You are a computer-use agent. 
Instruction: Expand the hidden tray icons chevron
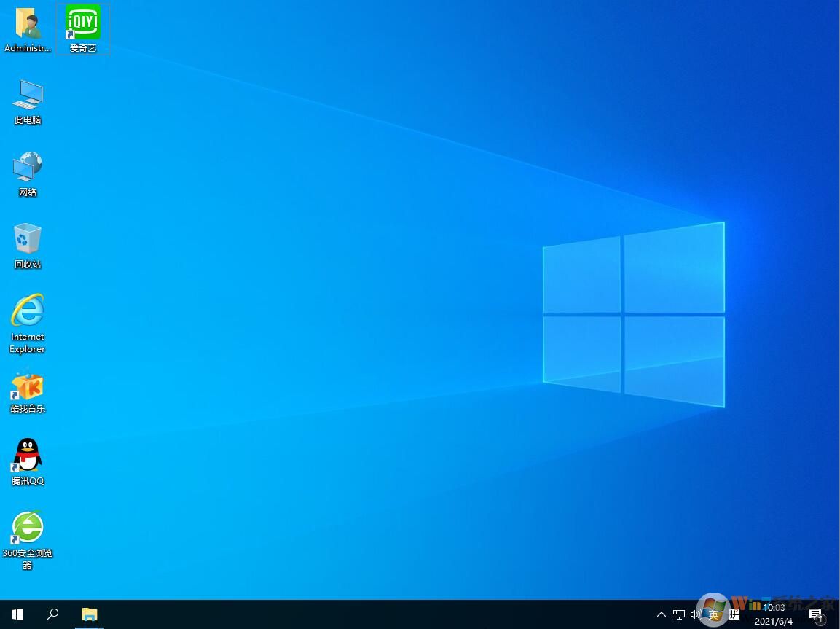tap(660, 614)
